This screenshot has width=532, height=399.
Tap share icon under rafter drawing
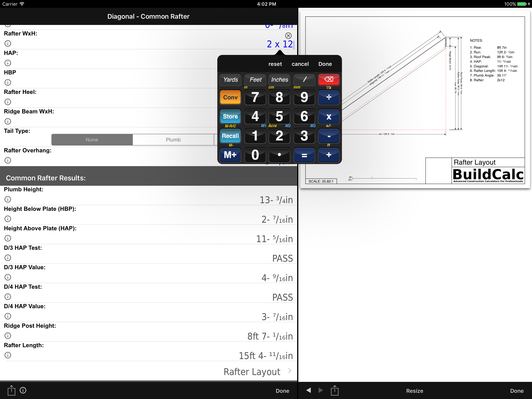coord(334,390)
